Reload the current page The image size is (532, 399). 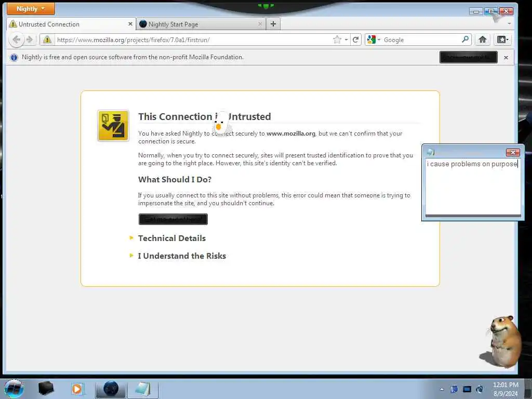(x=355, y=39)
